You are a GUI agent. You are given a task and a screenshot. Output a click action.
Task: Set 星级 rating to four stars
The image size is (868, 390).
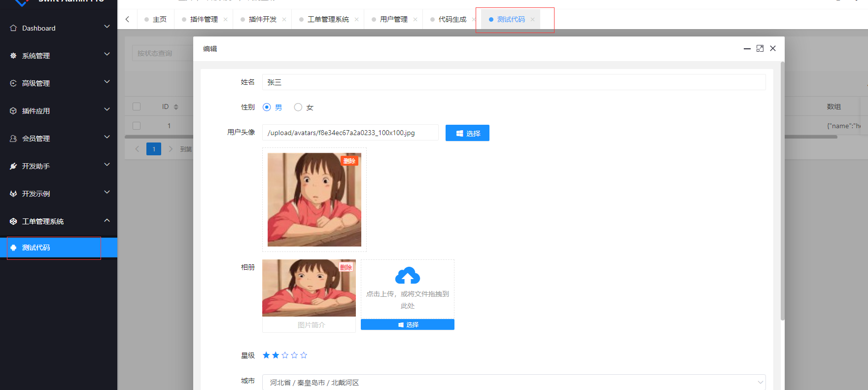[x=294, y=355]
